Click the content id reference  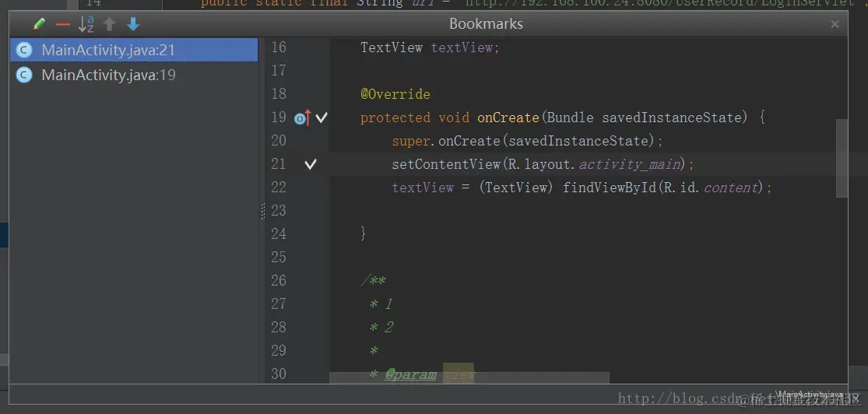(730, 188)
